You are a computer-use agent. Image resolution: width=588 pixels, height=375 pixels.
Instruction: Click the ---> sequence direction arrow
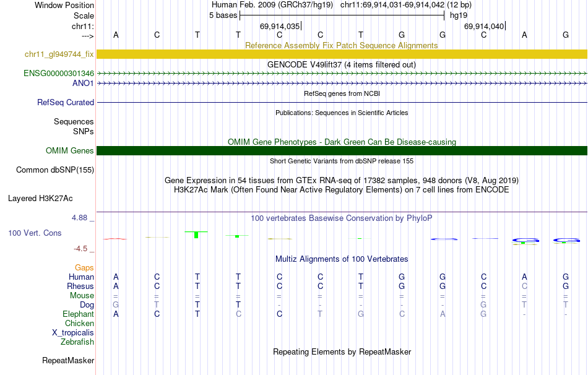click(x=88, y=36)
